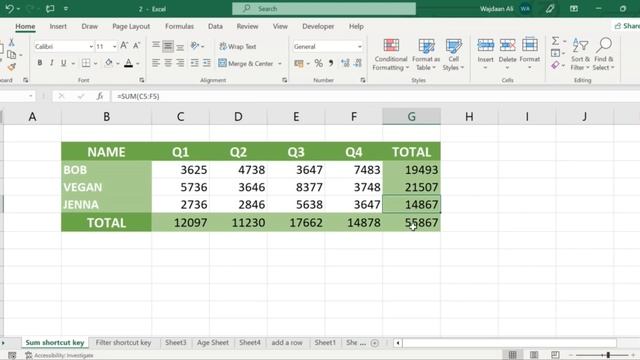Align text right
The image size is (640, 360).
(180, 63)
